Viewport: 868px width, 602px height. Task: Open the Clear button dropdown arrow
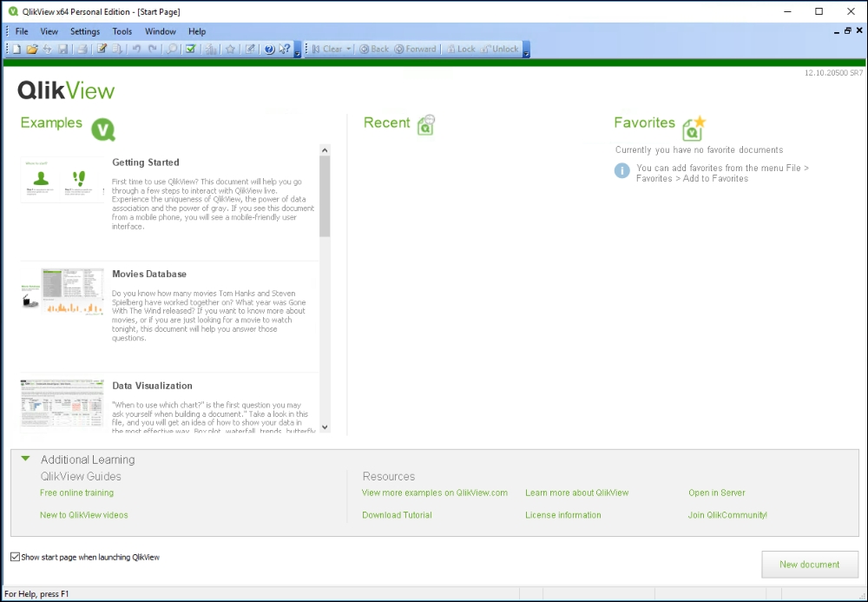[349, 50]
